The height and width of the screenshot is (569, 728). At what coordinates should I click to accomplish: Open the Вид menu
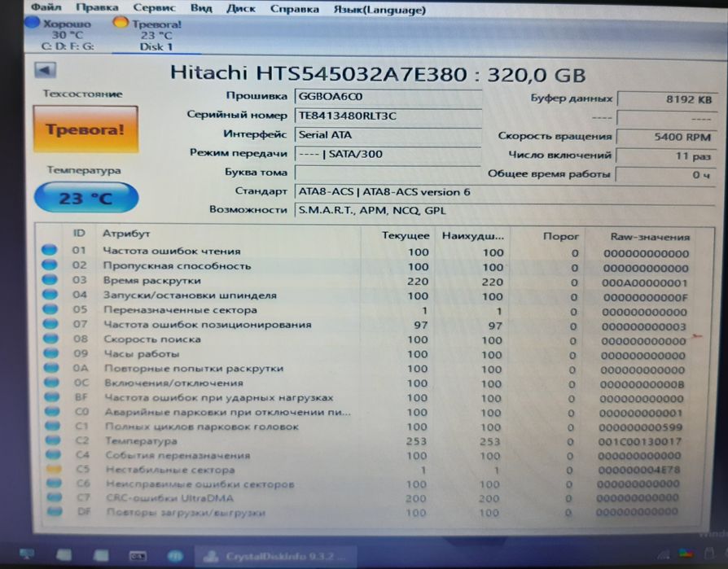[x=201, y=9]
